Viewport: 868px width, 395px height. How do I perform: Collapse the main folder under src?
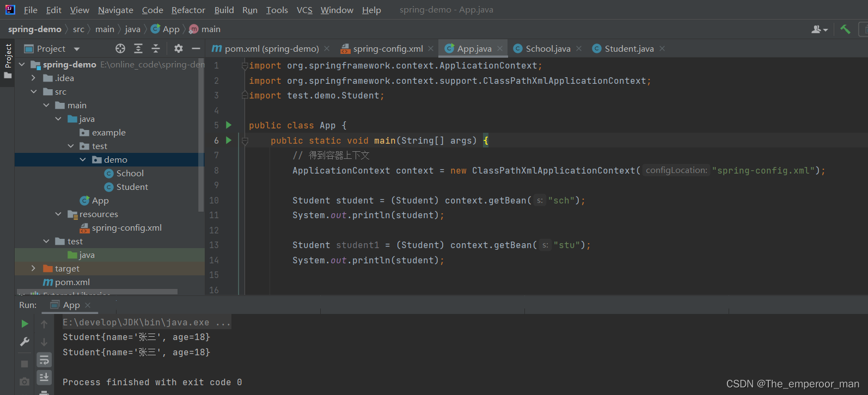click(x=46, y=105)
